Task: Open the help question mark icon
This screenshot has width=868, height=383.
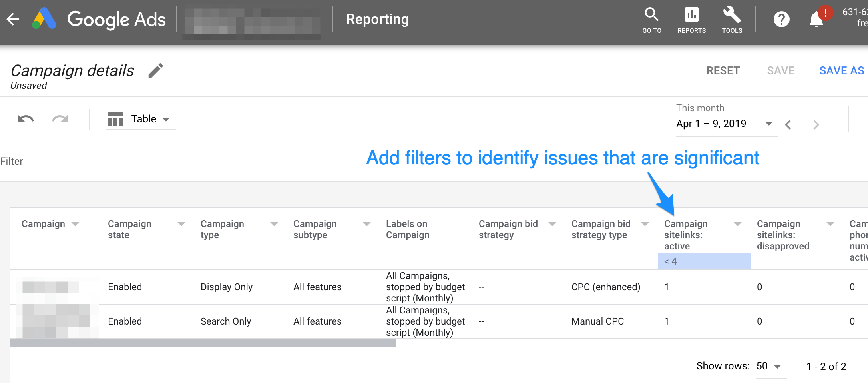Action: pyautogui.click(x=781, y=19)
